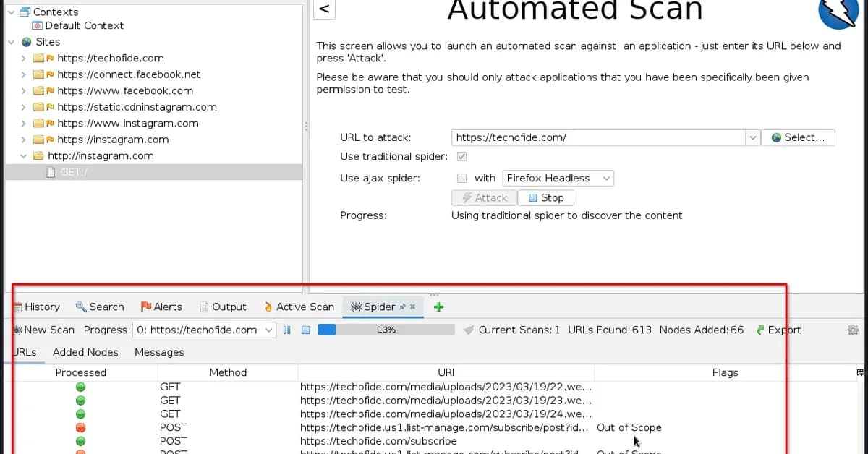The height and width of the screenshot is (454, 868).
Task: Select the Default Context target icon
Action: (38, 25)
